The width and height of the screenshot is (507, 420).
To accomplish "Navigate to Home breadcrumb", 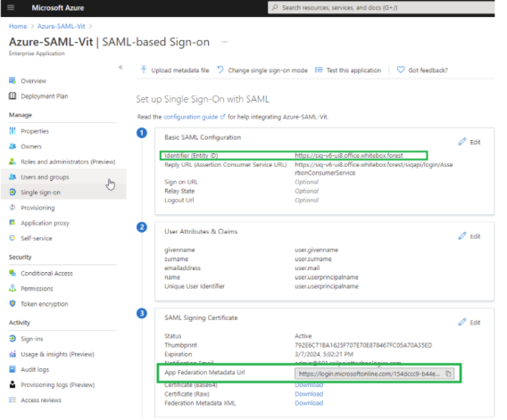I will [x=18, y=26].
